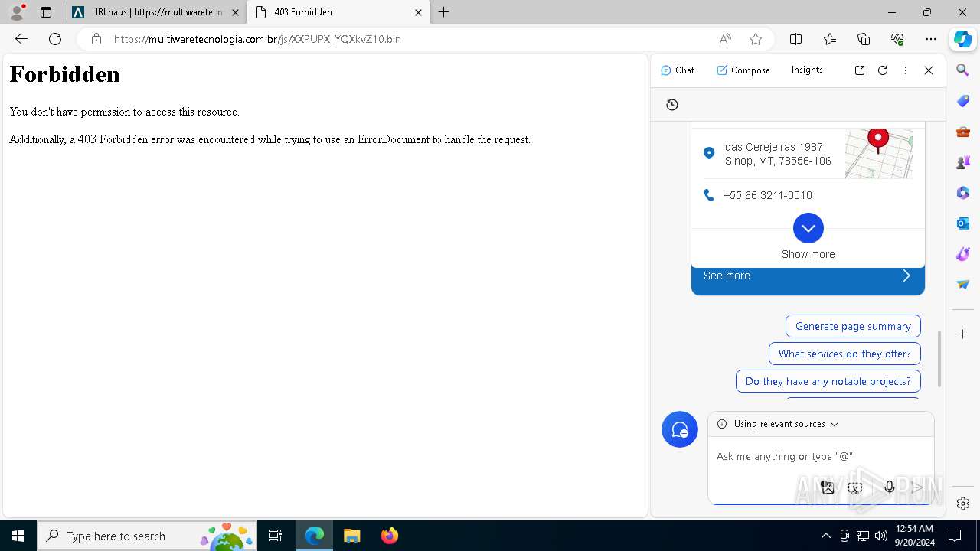980x551 pixels.
Task: Switch to Insights tab in Copilot
Action: click(x=807, y=70)
